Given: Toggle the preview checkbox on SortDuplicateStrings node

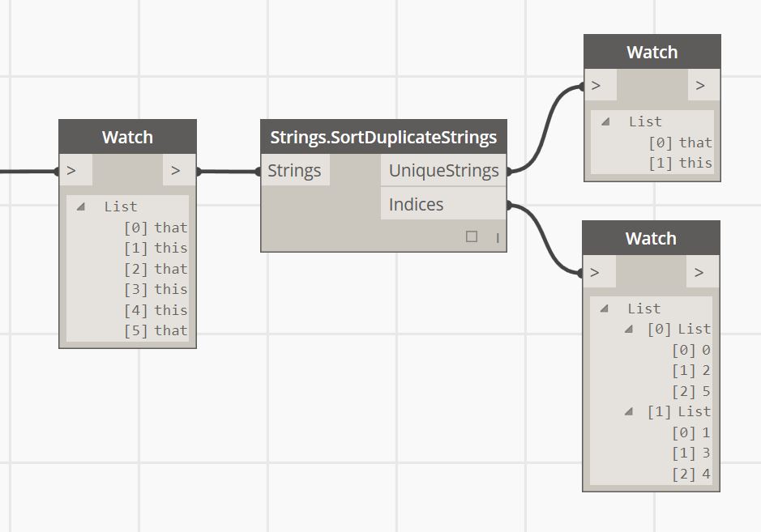Looking at the screenshot, I should (471, 236).
